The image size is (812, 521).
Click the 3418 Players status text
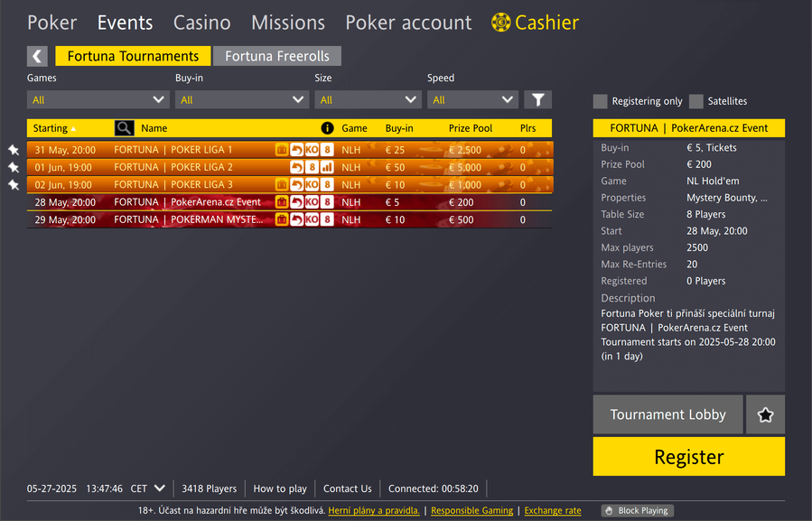tap(210, 488)
